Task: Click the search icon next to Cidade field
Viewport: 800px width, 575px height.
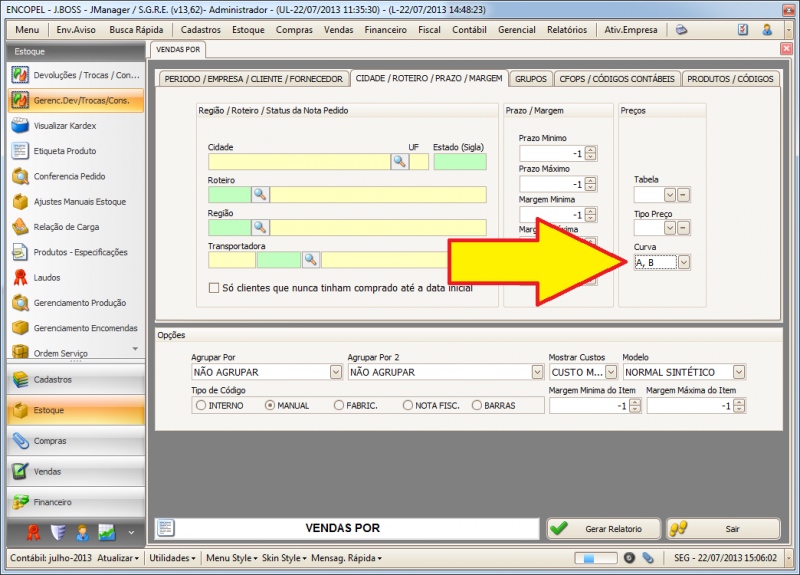Action: tap(398, 161)
